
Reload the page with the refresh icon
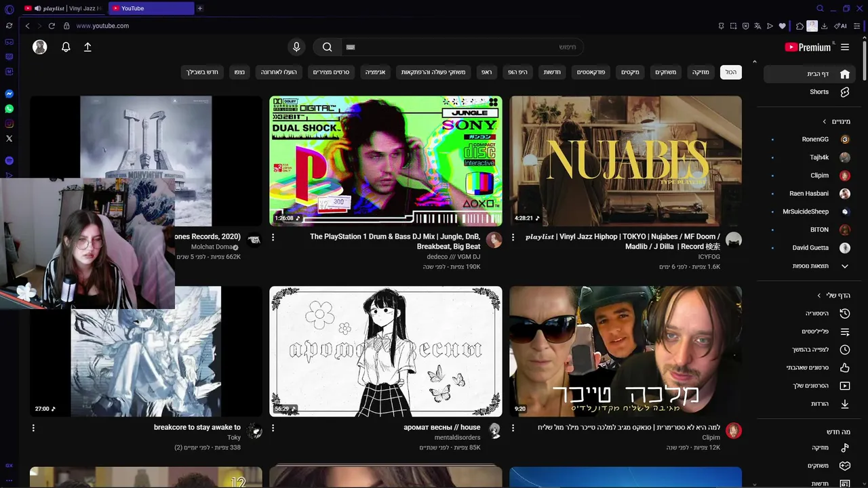pos(52,26)
